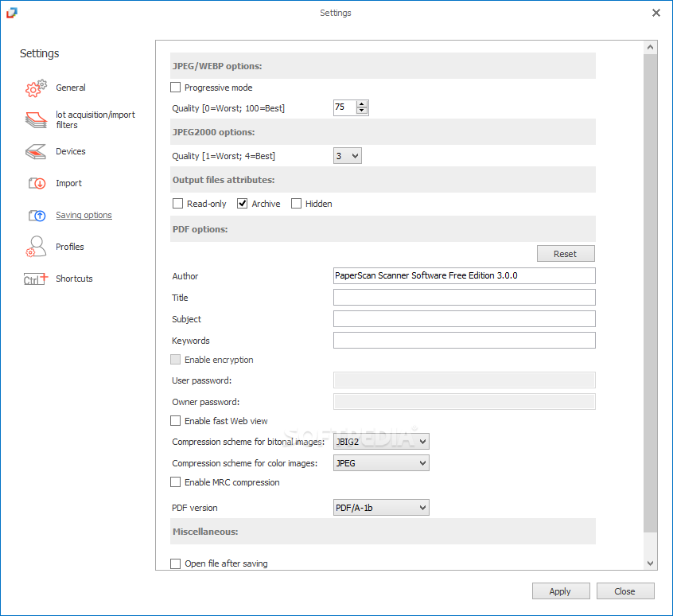Screen dimensions: 673x616
Task: Enable fast Web view checkbox
Action: 175,421
